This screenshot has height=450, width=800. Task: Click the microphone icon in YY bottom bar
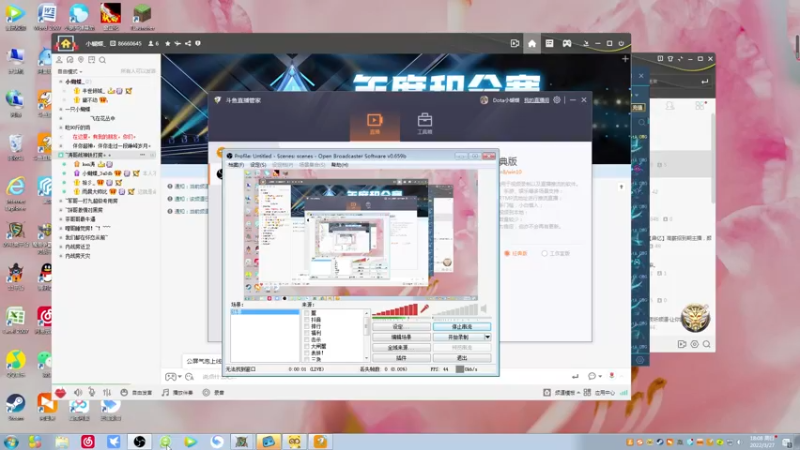pyautogui.click(x=92, y=392)
